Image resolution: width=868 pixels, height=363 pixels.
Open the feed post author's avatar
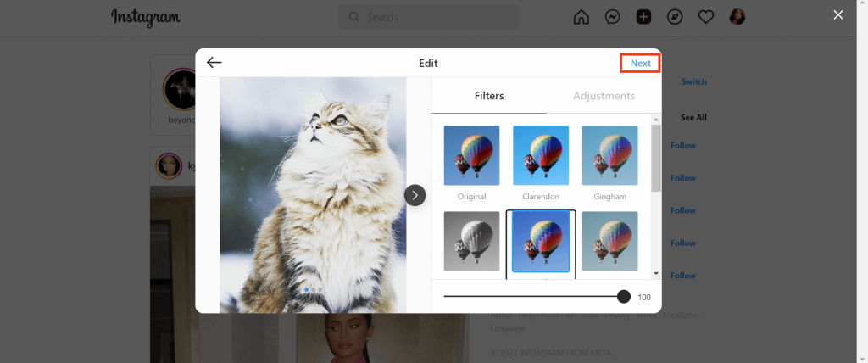click(x=169, y=165)
